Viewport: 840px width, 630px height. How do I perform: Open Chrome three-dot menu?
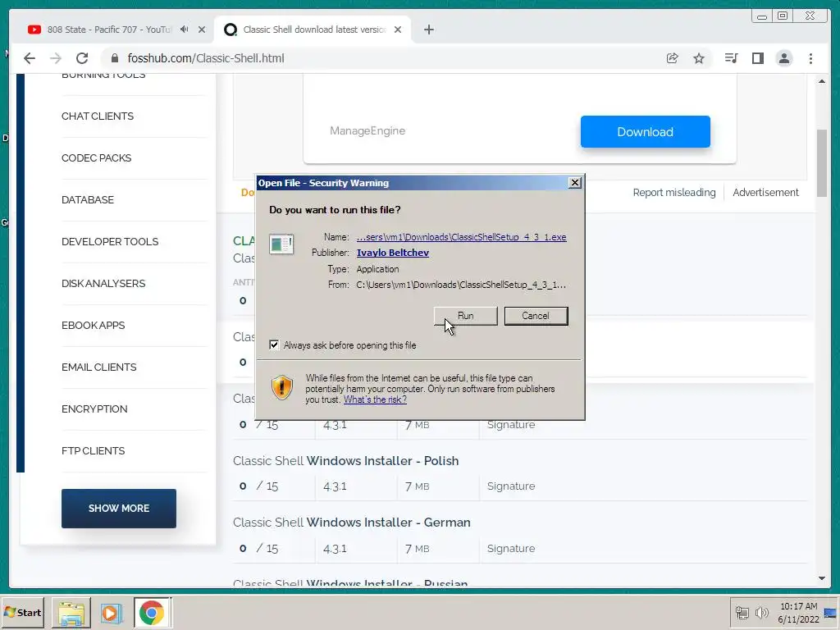tap(810, 58)
